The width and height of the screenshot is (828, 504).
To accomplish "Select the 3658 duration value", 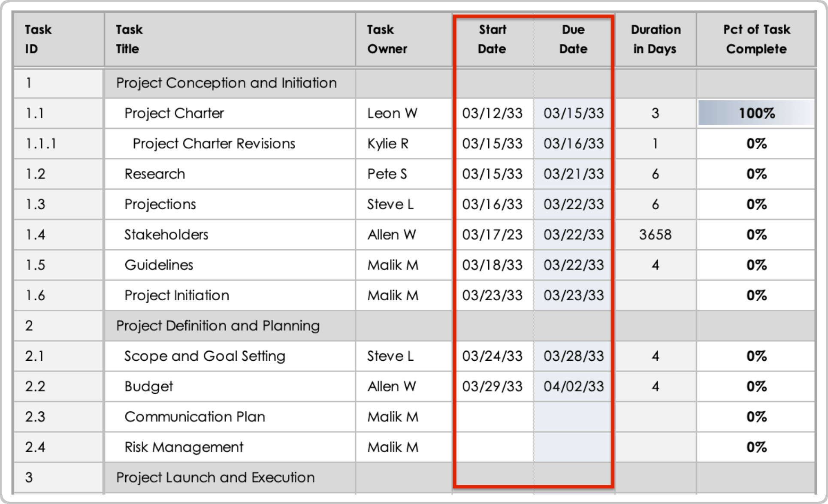I will click(656, 234).
